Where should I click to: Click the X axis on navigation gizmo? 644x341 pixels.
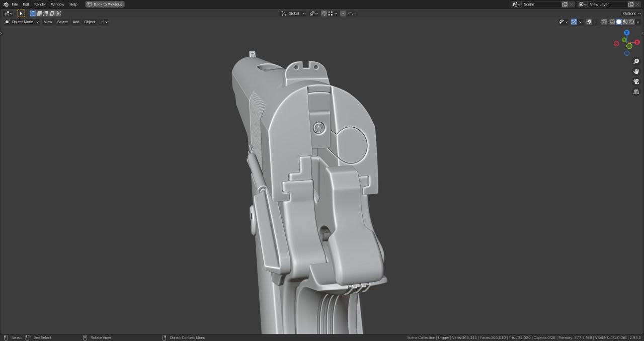tap(638, 42)
